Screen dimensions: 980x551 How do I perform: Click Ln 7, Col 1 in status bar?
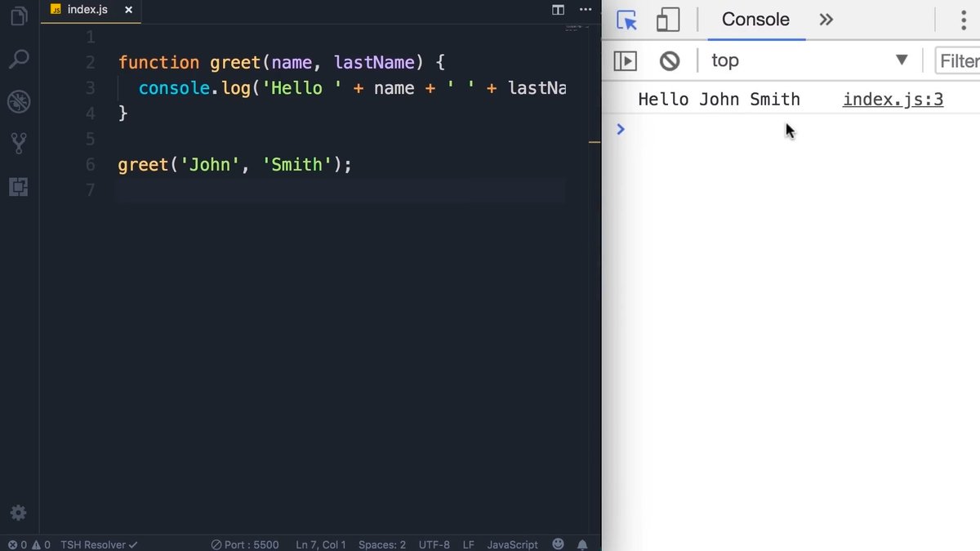(321, 544)
